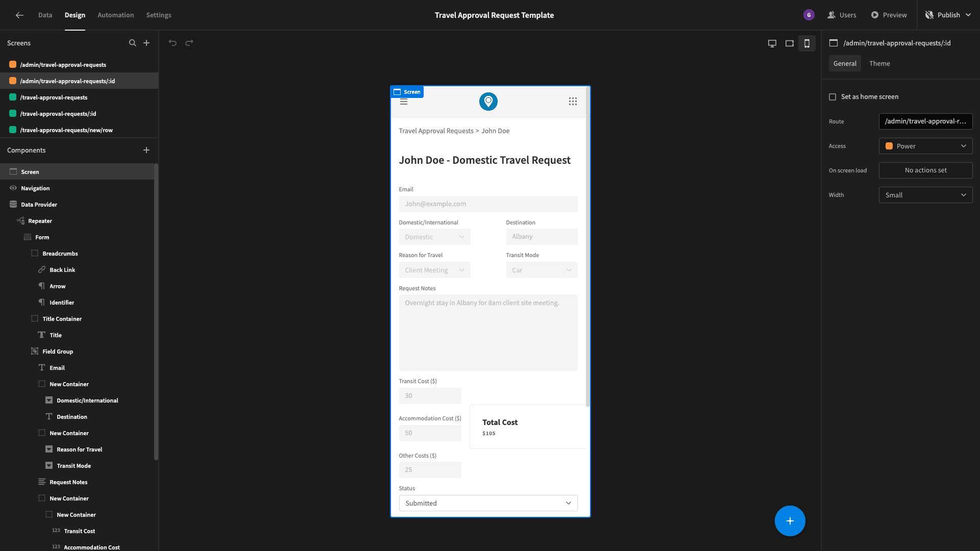Toggle the Set as home screen checkbox
This screenshot has width=980, height=551.
(x=832, y=97)
